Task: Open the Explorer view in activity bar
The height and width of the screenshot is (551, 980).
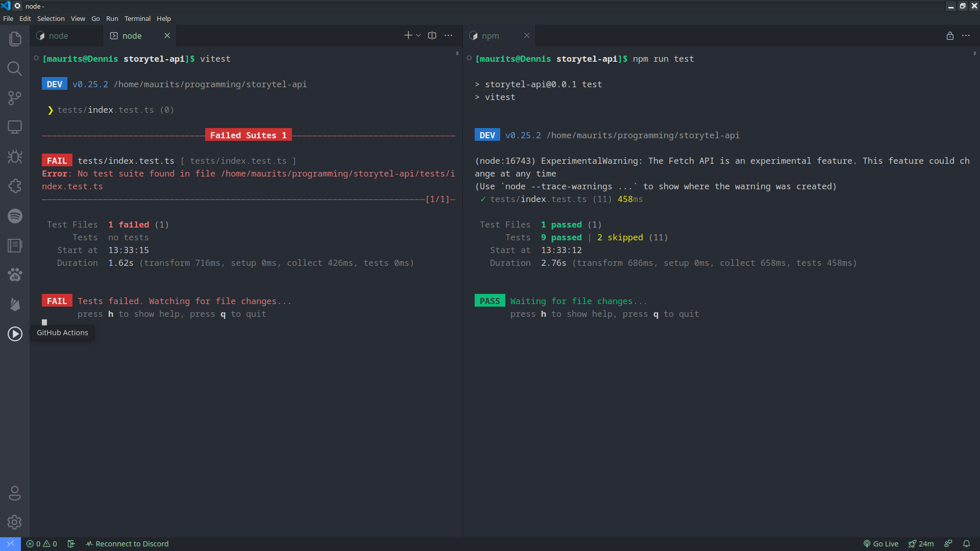Action: 15,39
